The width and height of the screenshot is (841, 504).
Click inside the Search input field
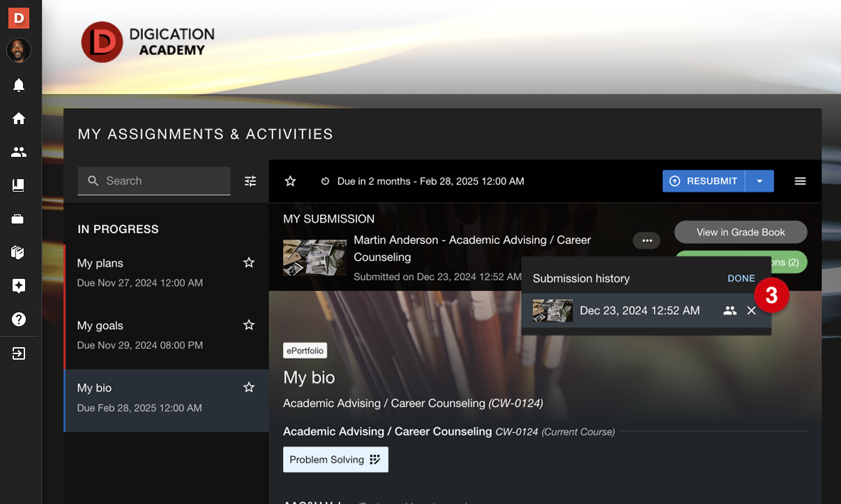[x=154, y=181]
